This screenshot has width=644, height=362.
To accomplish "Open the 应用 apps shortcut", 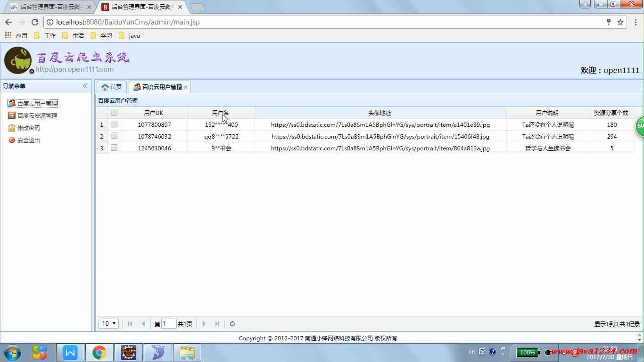I will (x=17, y=35).
